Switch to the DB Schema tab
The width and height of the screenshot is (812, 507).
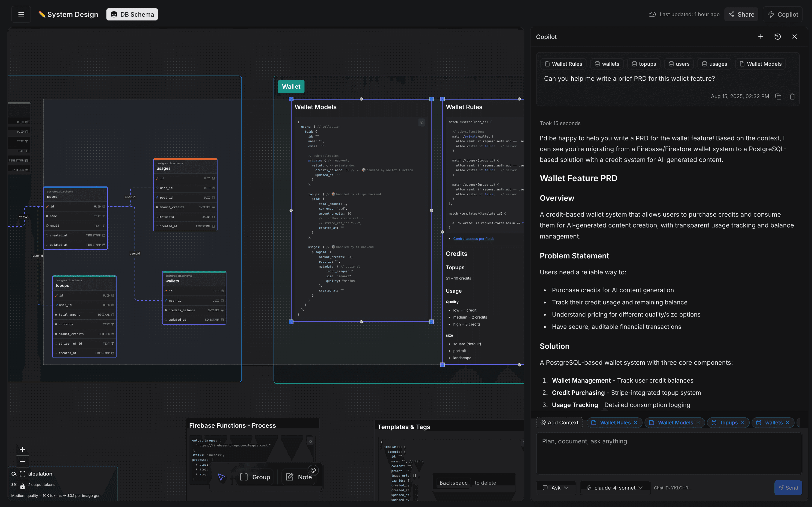tap(132, 14)
